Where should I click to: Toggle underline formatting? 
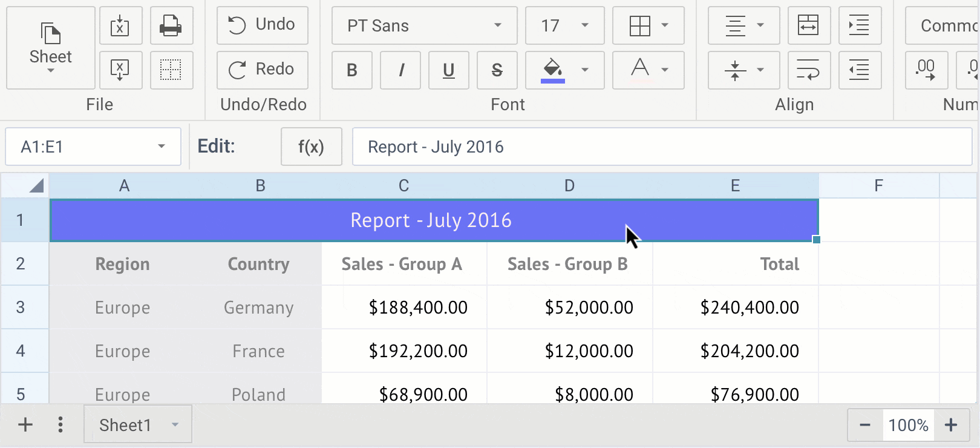449,70
